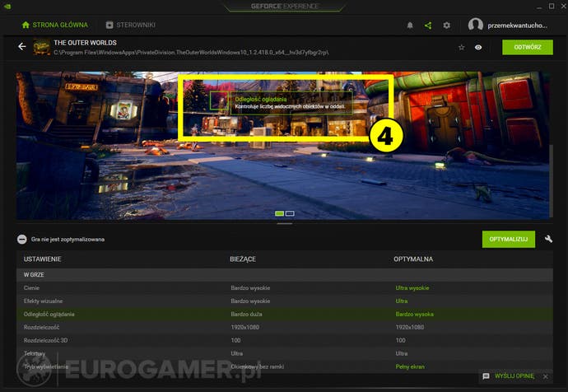Click the Ustawienie column header
This screenshot has height=392, width=568.
pos(42,259)
